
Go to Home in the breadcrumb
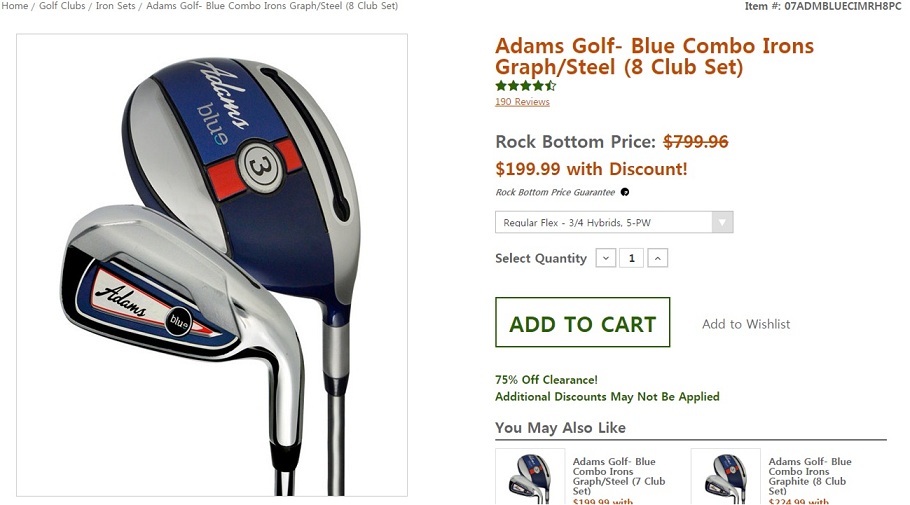[15, 6]
